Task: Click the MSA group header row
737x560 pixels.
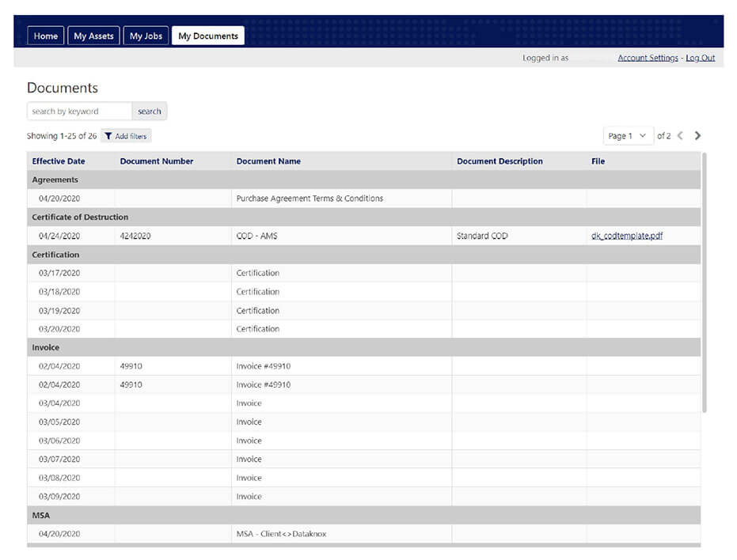Action: [364, 515]
